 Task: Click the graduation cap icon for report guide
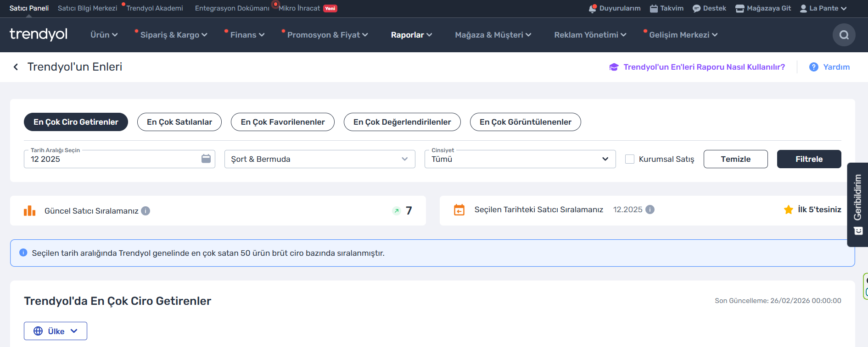[x=614, y=67]
